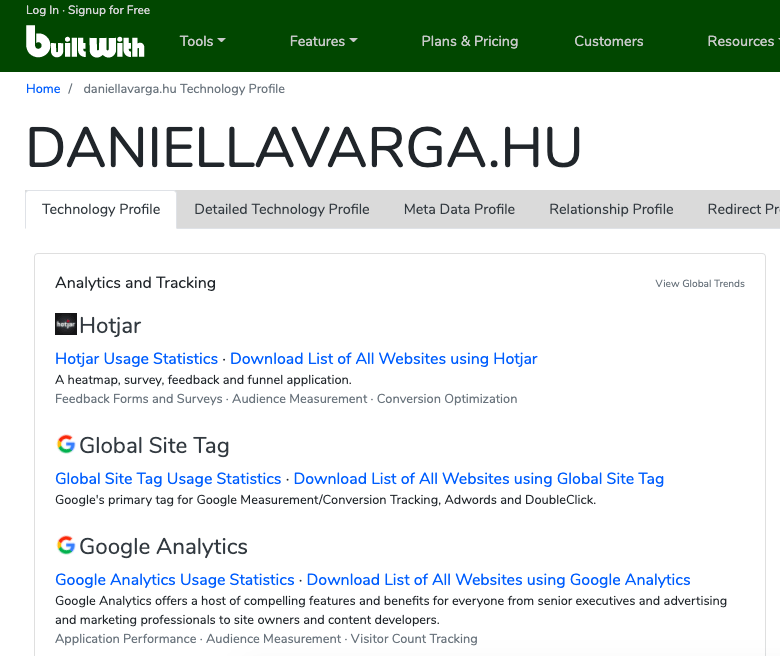
Task: Click the Log In link
Action: coord(42,10)
